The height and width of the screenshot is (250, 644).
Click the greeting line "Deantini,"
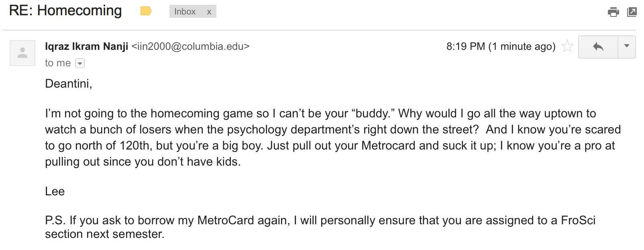point(69,84)
